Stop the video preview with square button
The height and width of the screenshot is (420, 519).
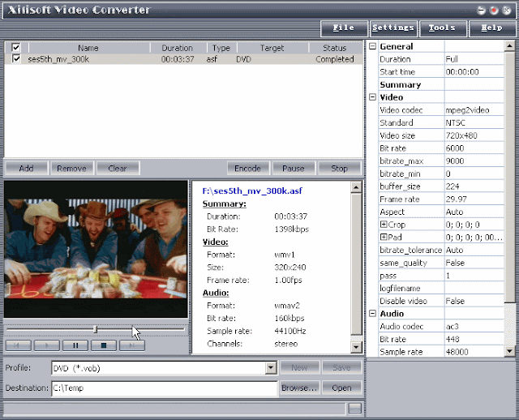pos(104,345)
